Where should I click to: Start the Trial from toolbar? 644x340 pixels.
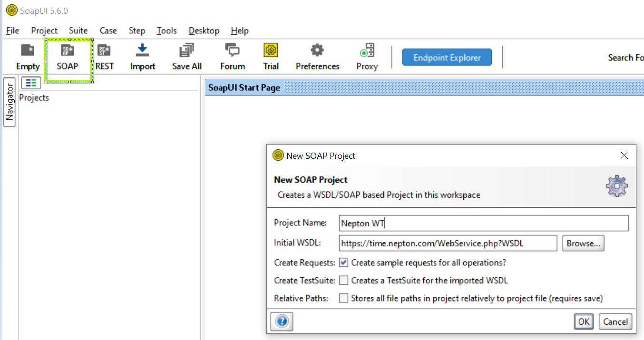[x=271, y=57]
